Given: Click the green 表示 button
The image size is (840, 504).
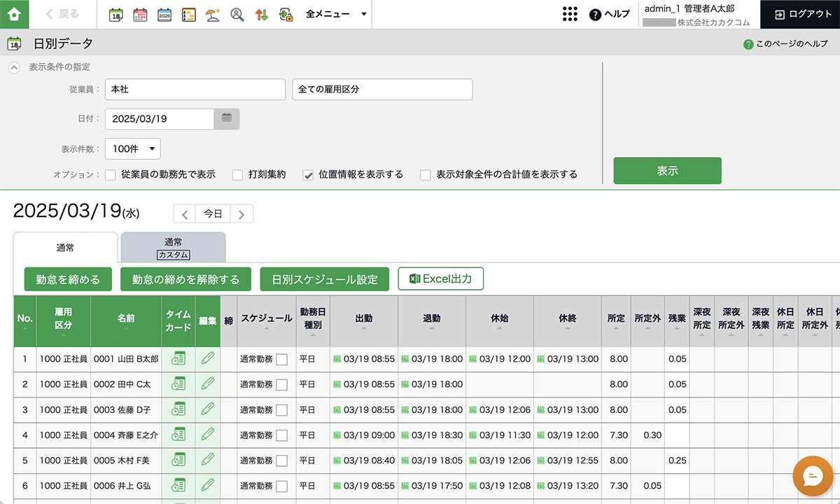Looking at the screenshot, I should (667, 171).
